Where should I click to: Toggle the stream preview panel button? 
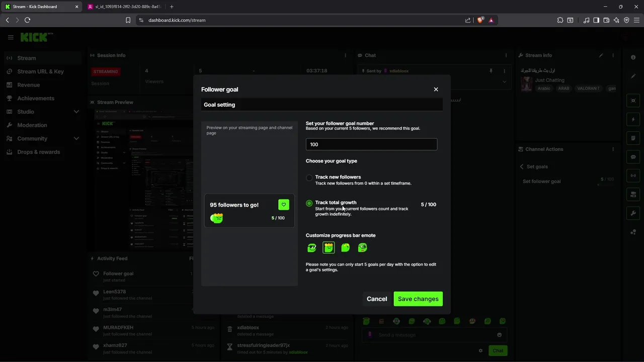coord(633,101)
